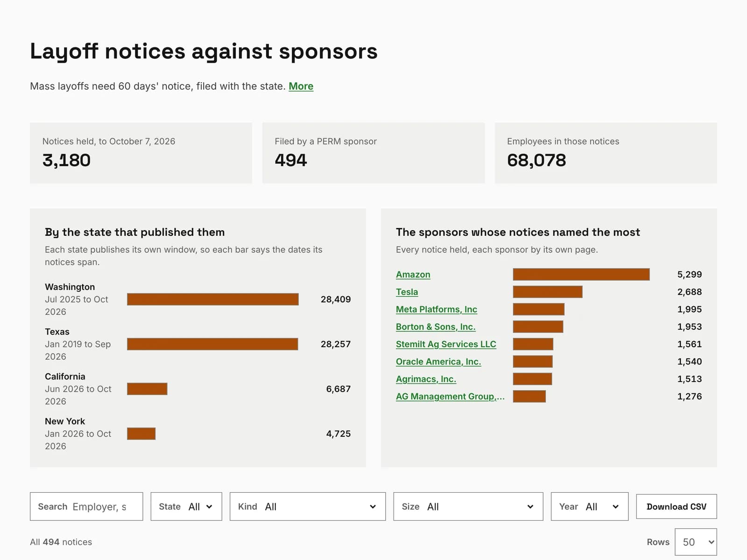The height and width of the screenshot is (560, 747).
Task: Open Stemilt Ag Services LLC link
Action: pyautogui.click(x=446, y=344)
